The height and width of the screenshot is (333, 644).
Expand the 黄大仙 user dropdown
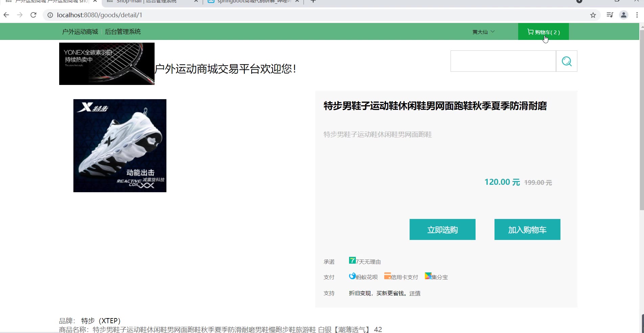483,32
